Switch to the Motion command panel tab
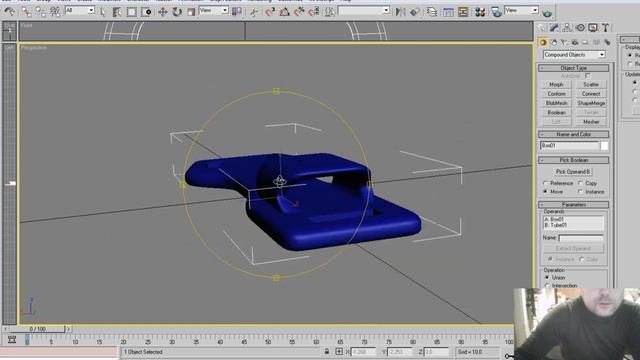Viewport: 640px width, 360px height. pyautogui.click(x=580, y=28)
